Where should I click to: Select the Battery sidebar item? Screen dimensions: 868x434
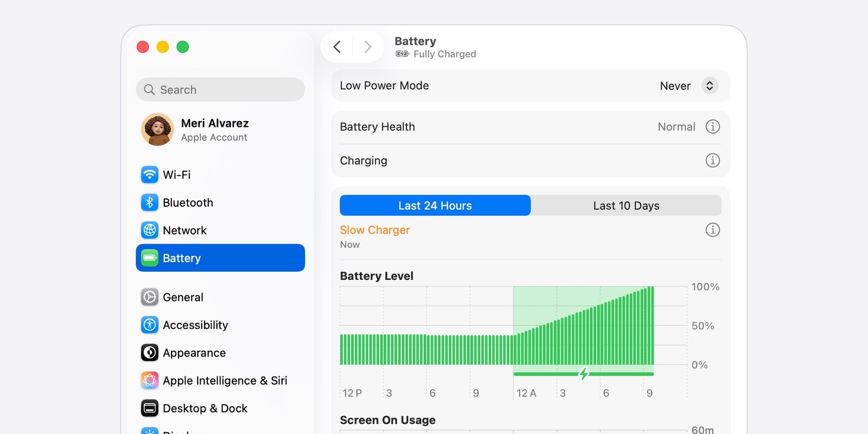coord(220,258)
